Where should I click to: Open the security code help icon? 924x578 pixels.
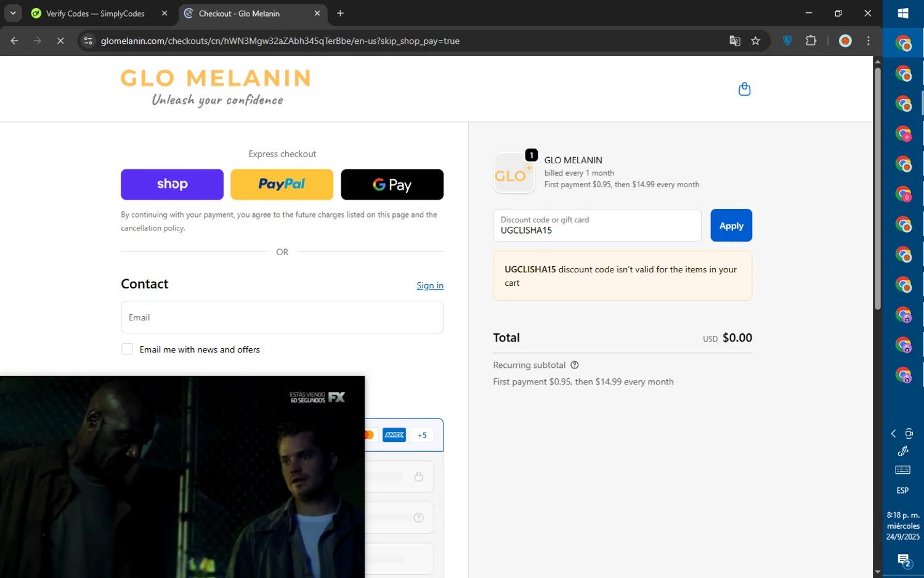pos(418,518)
